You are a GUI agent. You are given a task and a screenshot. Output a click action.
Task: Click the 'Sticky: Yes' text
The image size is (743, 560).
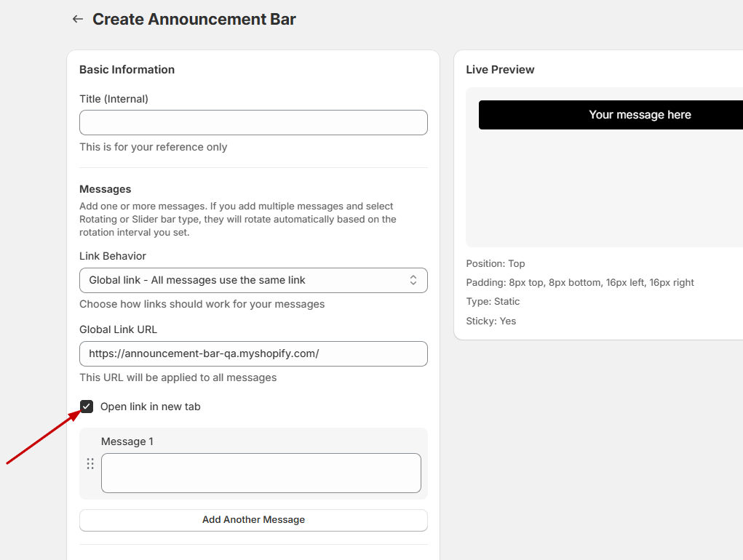pos(491,321)
